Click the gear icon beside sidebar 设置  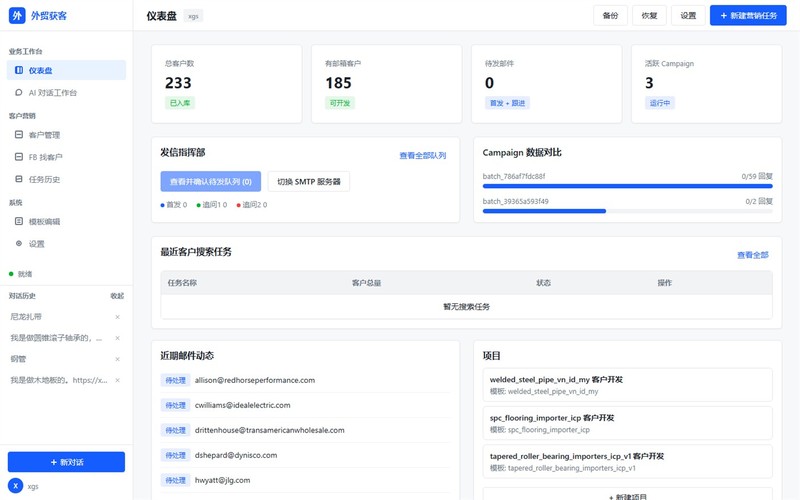click(19, 243)
